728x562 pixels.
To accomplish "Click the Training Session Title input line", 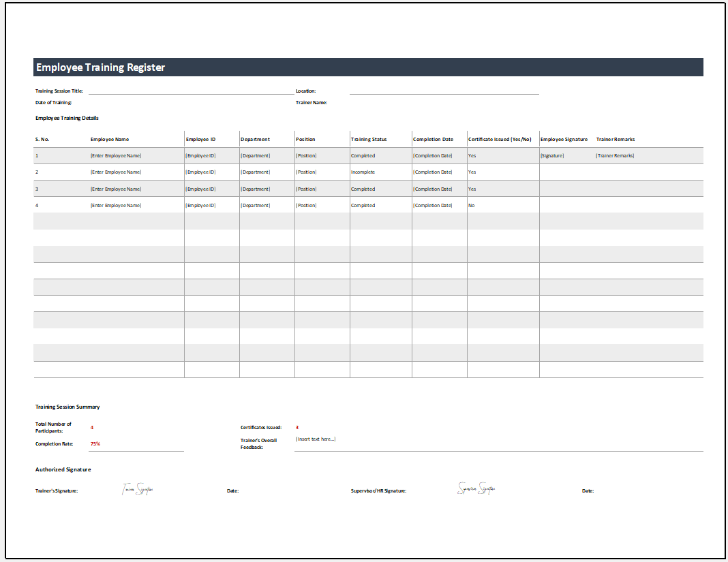I will click(191, 91).
